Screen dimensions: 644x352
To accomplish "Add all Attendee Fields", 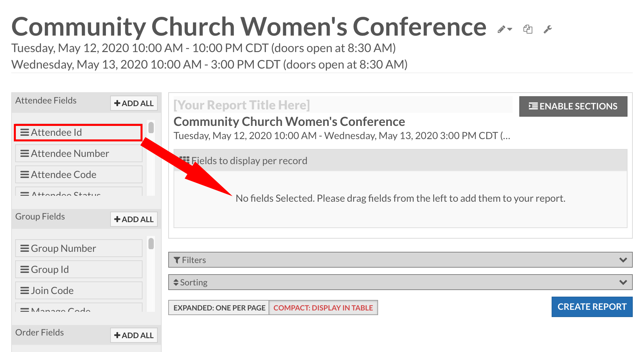I will click(134, 103).
